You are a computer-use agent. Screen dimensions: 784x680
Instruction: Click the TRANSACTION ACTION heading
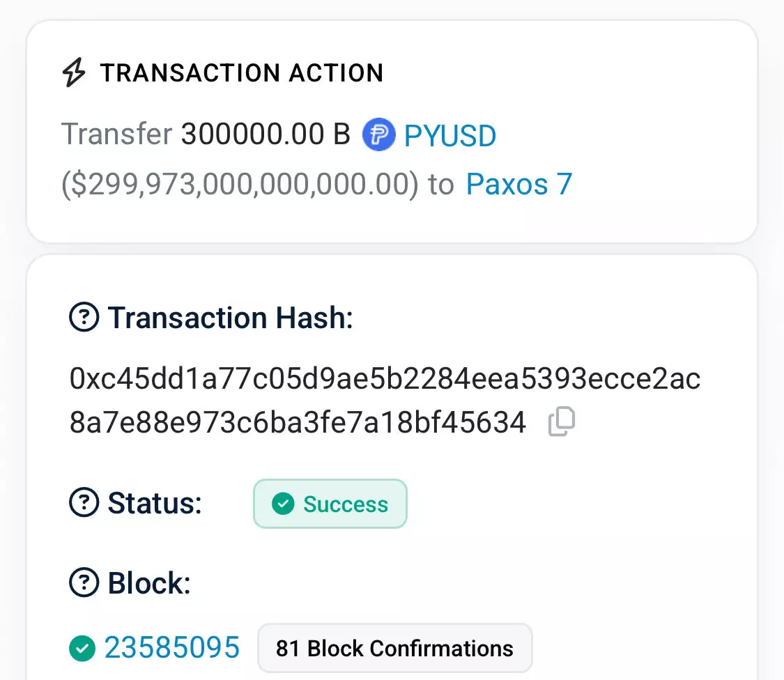tap(242, 73)
